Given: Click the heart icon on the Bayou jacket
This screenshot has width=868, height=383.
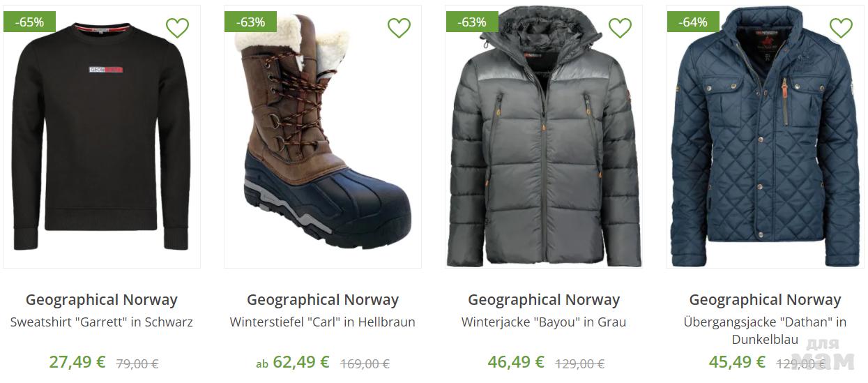Looking at the screenshot, I should (620, 28).
